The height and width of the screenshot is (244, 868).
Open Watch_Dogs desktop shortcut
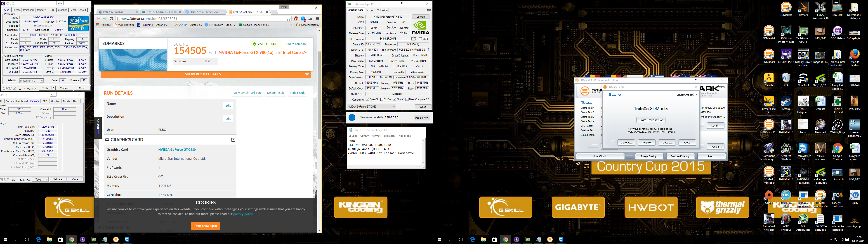pos(837,127)
